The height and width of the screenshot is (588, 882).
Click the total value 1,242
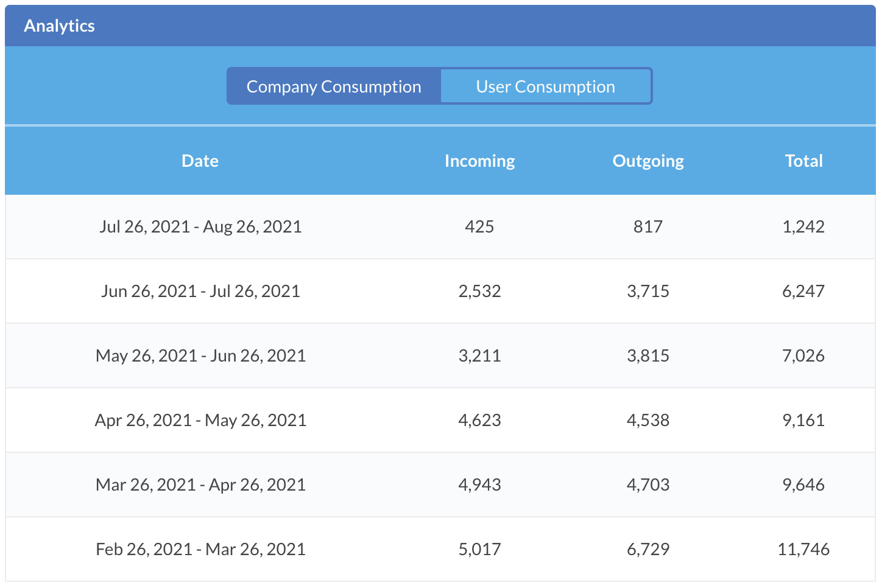coord(803,226)
